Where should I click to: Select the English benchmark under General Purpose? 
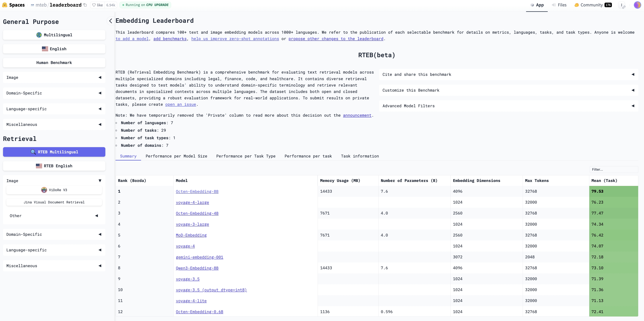pyautogui.click(x=54, y=49)
